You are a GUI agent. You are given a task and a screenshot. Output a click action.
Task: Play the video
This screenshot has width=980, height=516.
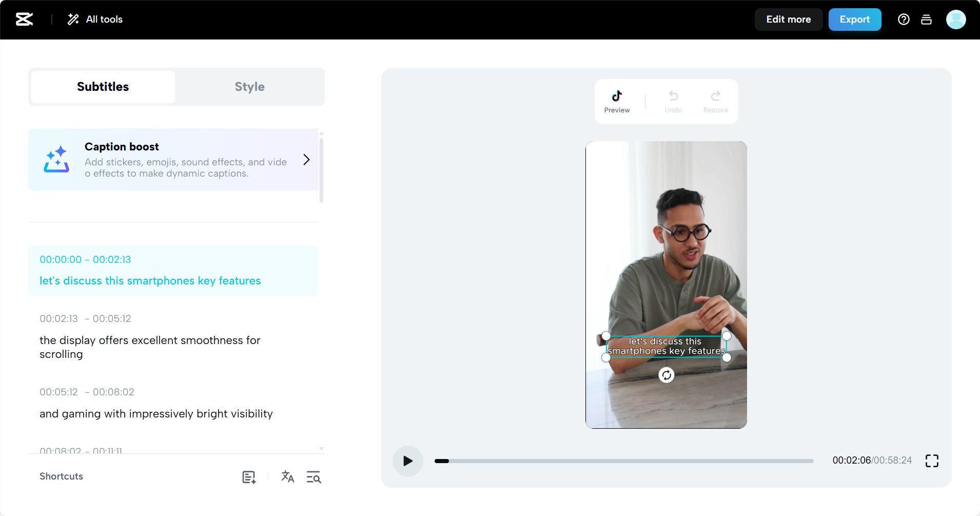407,461
